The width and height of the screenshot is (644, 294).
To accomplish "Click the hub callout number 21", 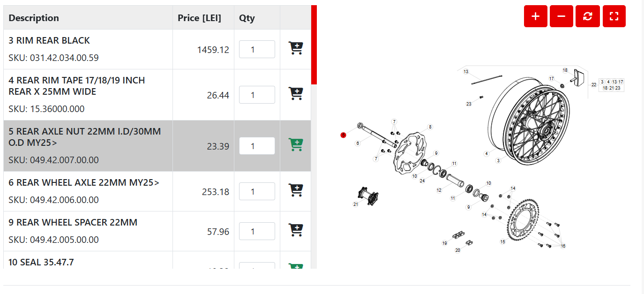I will [x=355, y=204].
